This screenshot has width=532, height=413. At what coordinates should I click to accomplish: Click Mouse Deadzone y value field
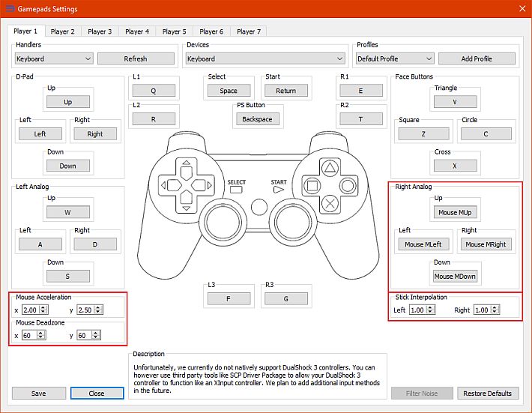tap(85, 335)
